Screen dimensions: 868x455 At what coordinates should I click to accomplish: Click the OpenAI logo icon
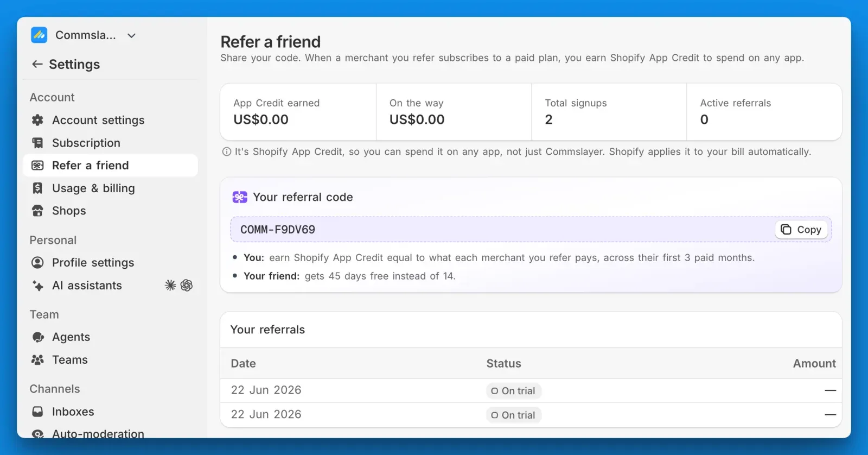(x=187, y=286)
